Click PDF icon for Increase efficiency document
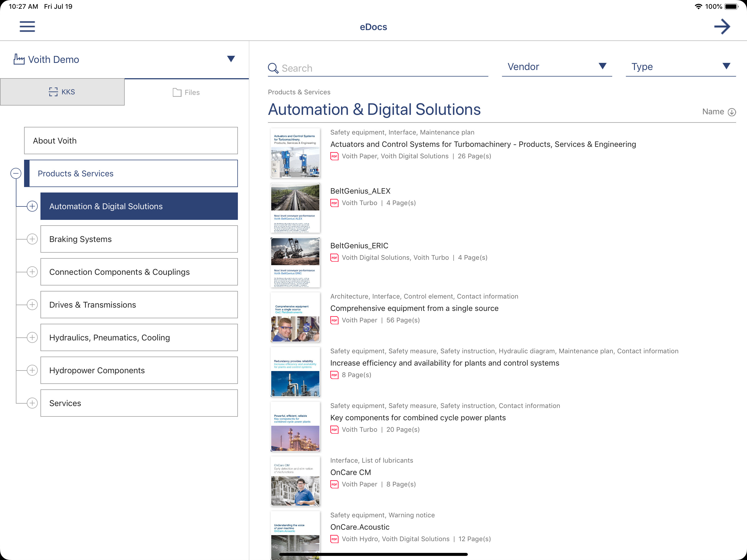Image resolution: width=747 pixels, height=560 pixels. (x=334, y=375)
